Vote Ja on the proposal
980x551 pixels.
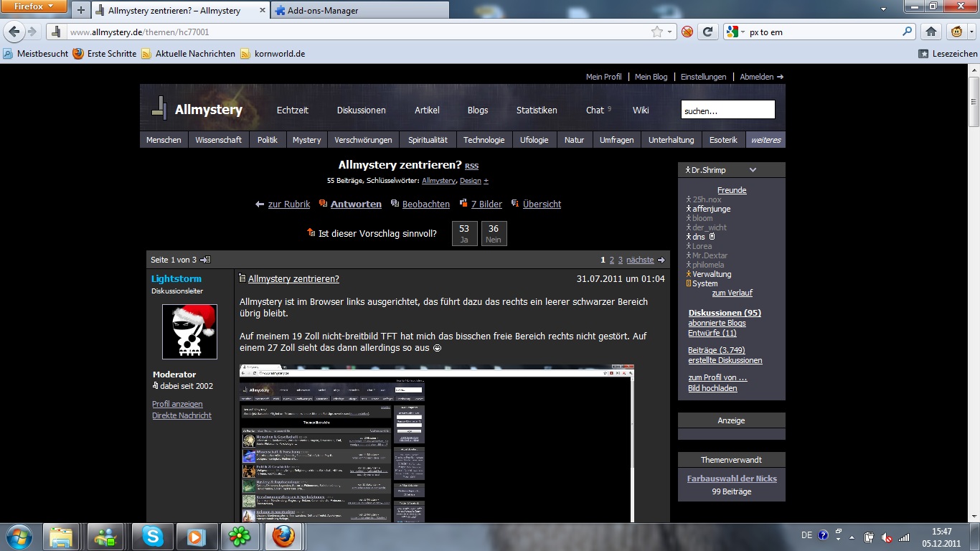[464, 233]
